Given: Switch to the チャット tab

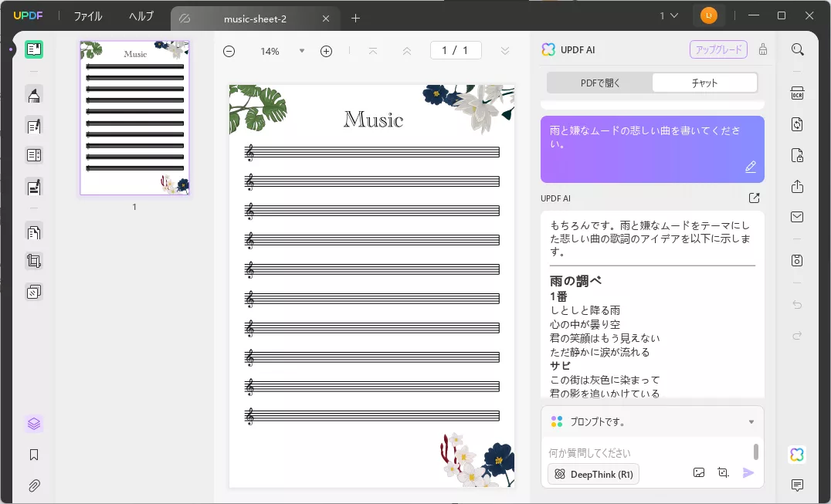Looking at the screenshot, I should point(704,83).
